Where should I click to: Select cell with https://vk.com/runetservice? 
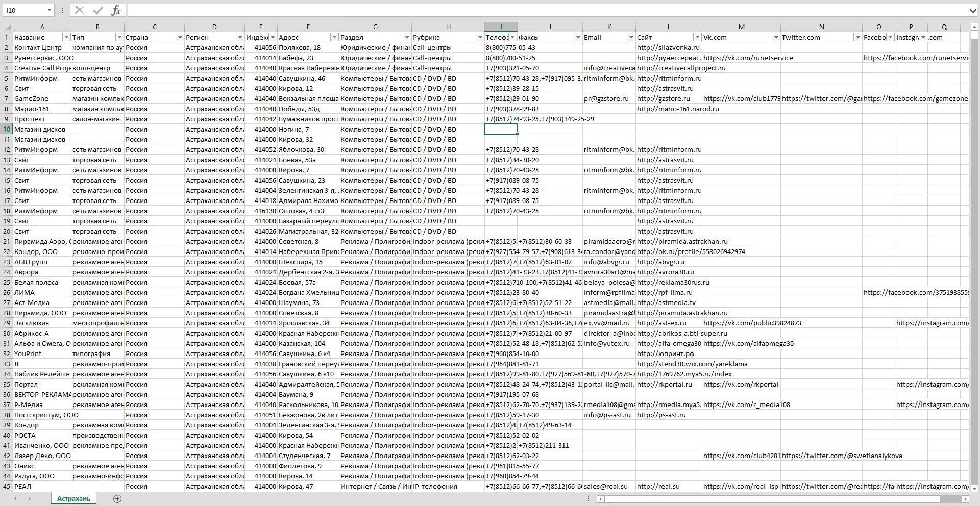741,58
